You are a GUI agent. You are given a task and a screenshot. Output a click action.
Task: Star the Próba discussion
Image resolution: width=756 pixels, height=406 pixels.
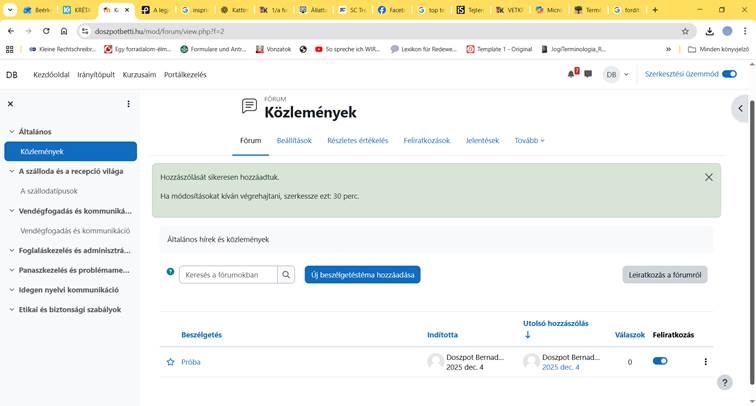click(x=170, y=362)
